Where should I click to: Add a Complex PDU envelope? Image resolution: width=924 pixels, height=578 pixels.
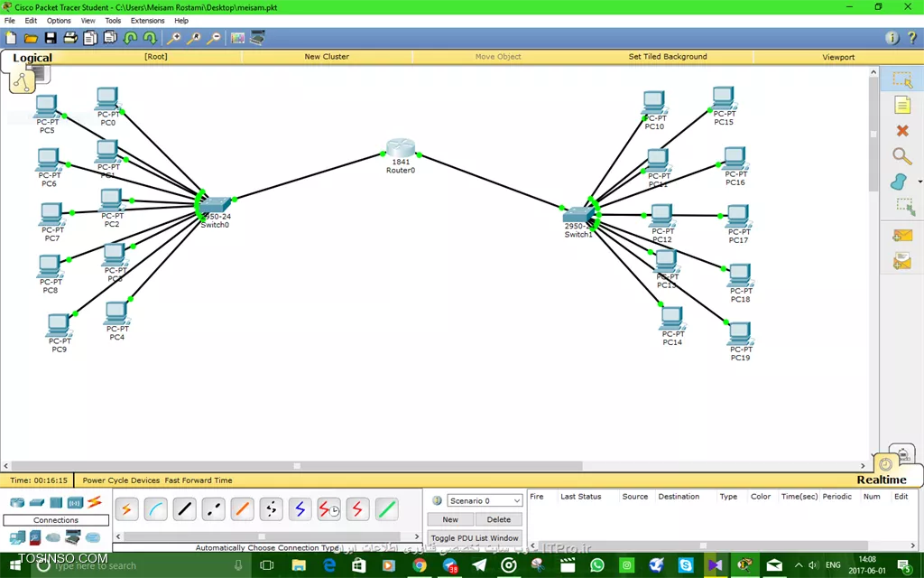click(x=902, y=261)
